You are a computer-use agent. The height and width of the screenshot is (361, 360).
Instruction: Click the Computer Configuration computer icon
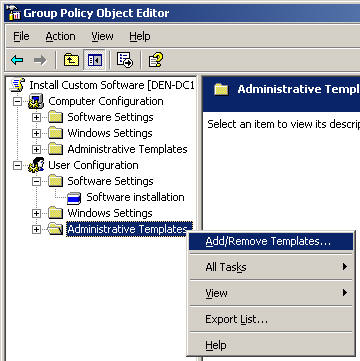coord(36,101)
